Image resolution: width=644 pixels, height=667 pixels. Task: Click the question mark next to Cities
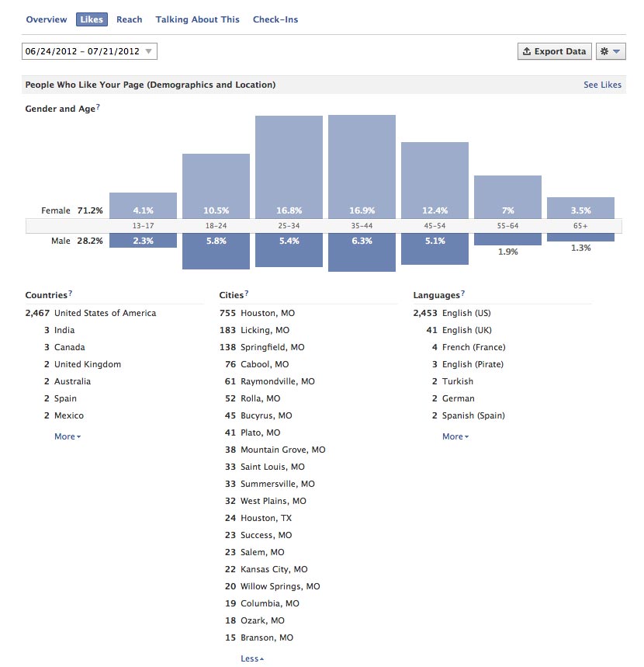[247, 294]
